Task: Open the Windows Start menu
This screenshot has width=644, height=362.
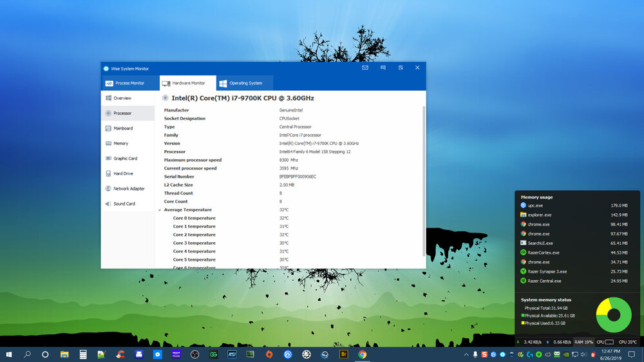Action: (x=9, y=354)
